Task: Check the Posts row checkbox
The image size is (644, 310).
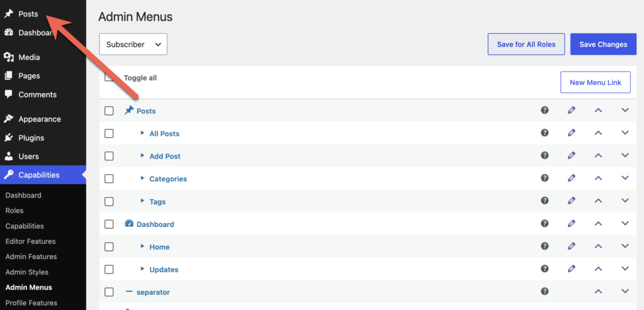Action: [x=109, y=111]
